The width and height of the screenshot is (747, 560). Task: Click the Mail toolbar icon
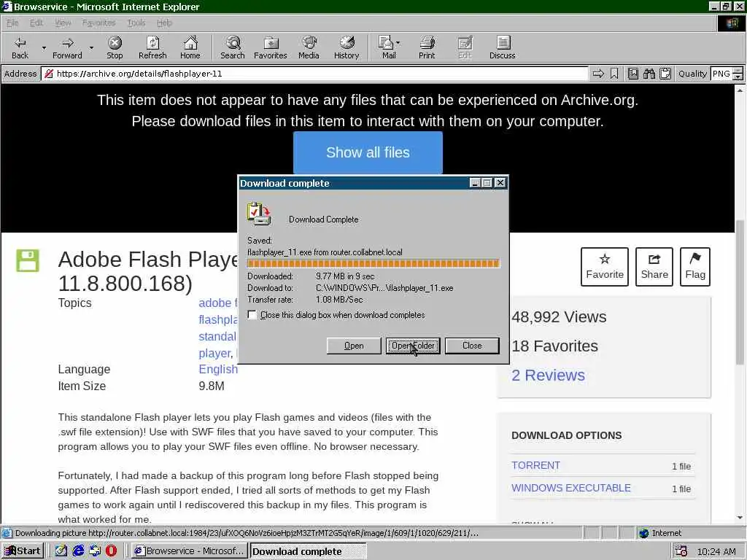(386, 47)
